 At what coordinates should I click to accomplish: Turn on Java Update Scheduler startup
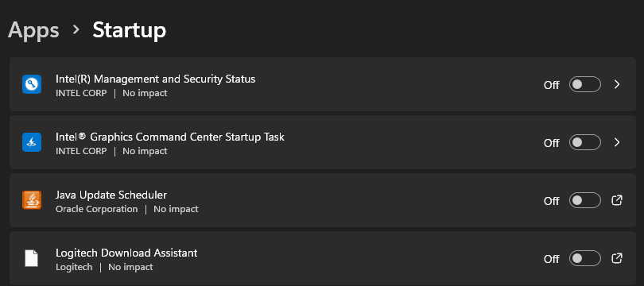click(585, 201)
